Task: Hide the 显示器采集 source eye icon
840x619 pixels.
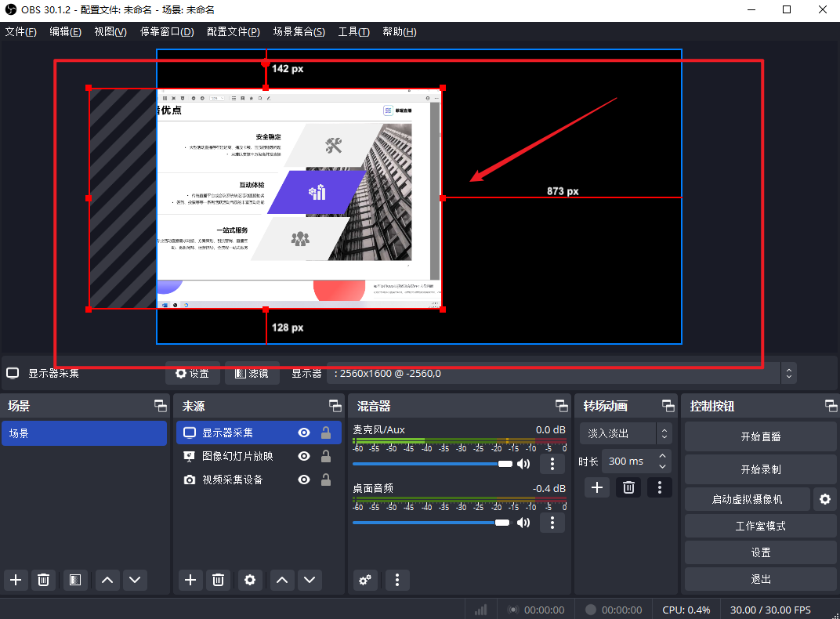Action: pos(304,433)
